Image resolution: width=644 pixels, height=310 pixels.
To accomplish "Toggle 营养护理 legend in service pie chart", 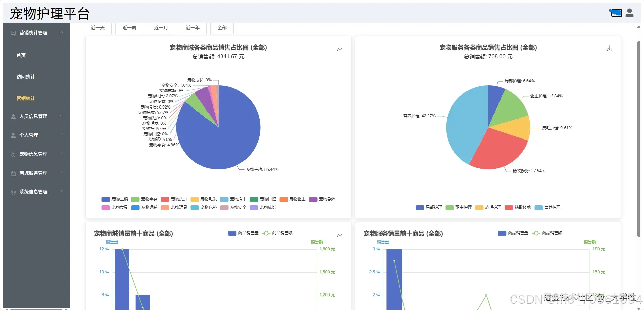I will [x=547, y=207].
